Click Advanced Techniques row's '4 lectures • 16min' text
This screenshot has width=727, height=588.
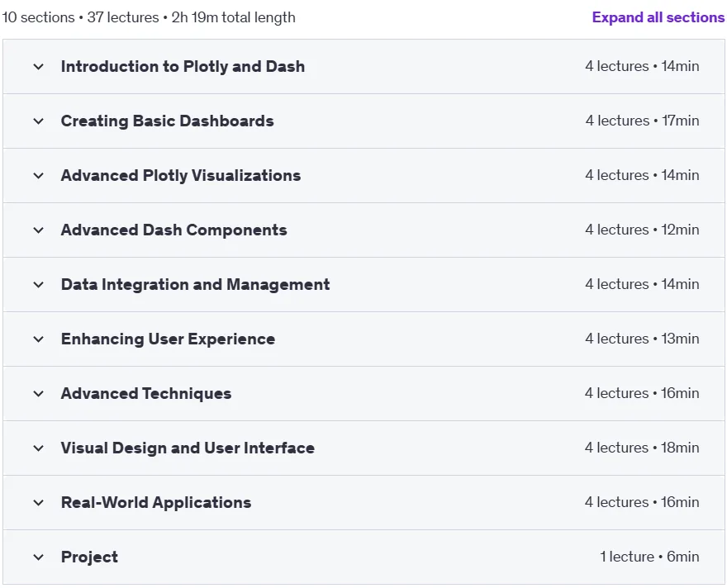(642, 393)
